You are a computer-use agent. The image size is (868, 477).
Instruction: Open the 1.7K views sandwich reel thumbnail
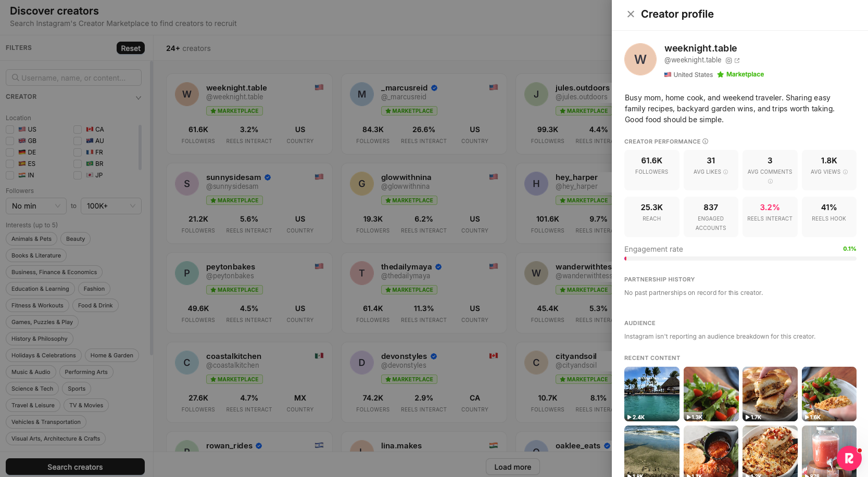pyautogui.click(x=770, y=394)
